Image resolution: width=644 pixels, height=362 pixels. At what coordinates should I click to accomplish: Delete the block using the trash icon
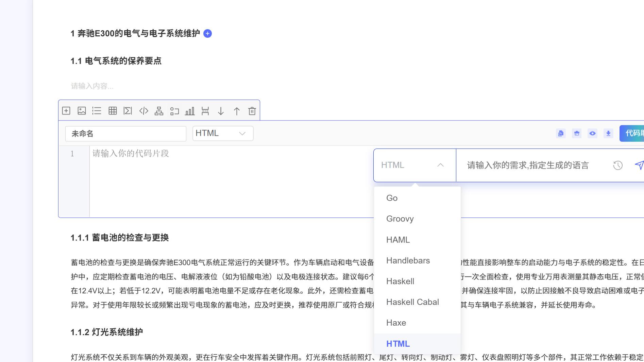point(252,111)
